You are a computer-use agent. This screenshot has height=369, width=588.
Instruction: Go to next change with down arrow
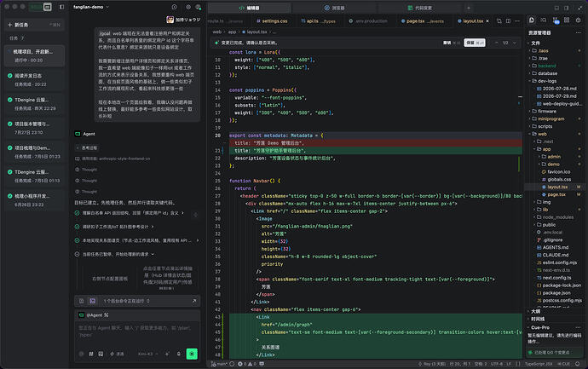514,43
